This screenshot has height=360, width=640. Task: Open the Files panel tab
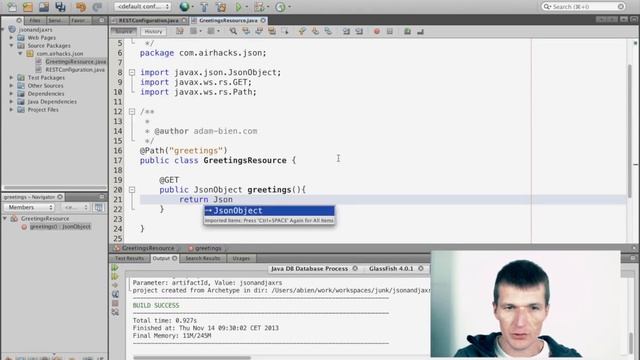click(x=35, y=20)
